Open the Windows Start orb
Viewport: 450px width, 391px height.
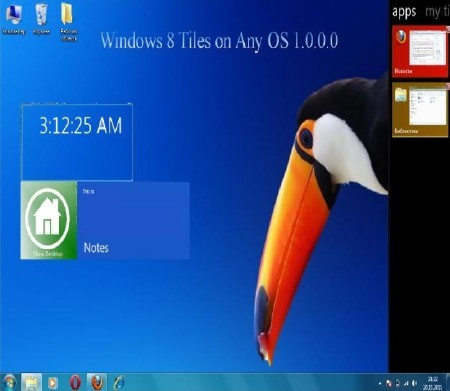click(9, 382)
